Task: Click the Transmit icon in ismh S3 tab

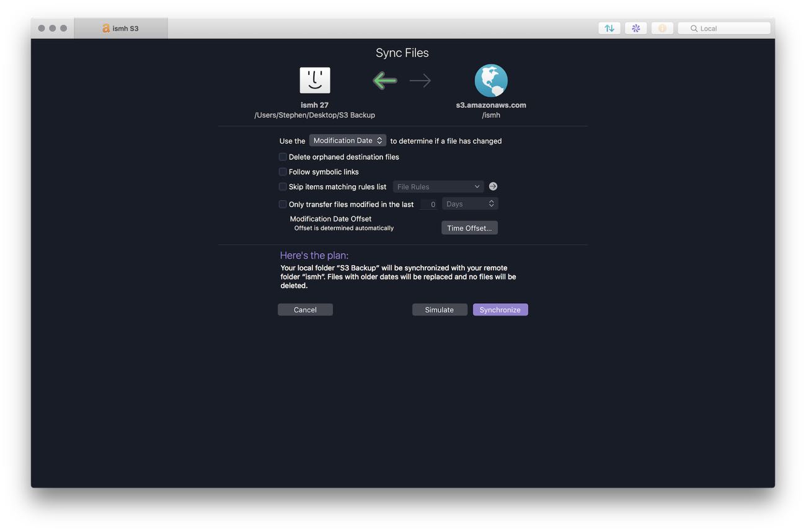Action: point(106,29)
